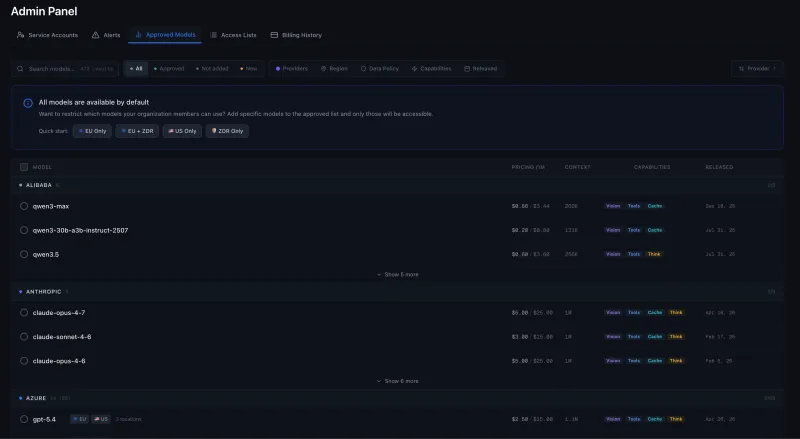This screenshot has width=800, height=439.
Task: Select the claude-opus-4-6 radio circle
Action: [24, 361]
